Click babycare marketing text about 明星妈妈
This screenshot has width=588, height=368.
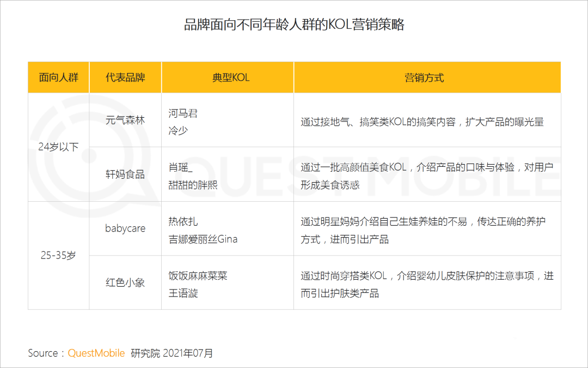pyautogui.click(x=423, y=230)
